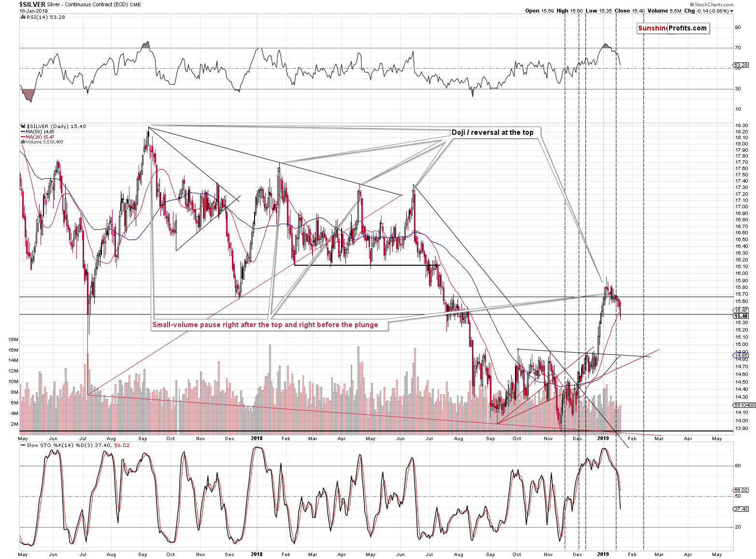Click the red down arrow after Chg value
This screenshot has width=756, height=559.
pyautogui.click(x=731, y=11)
